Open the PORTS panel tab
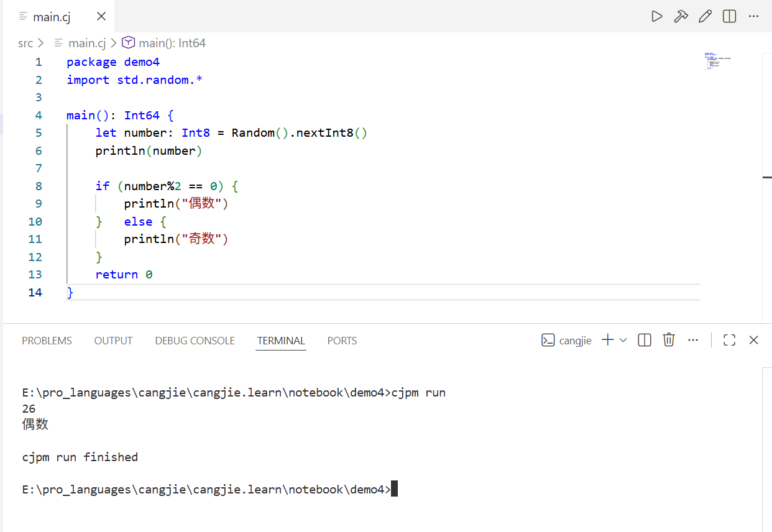This screenshot has width=772, height=532. (x=342, y=341)
